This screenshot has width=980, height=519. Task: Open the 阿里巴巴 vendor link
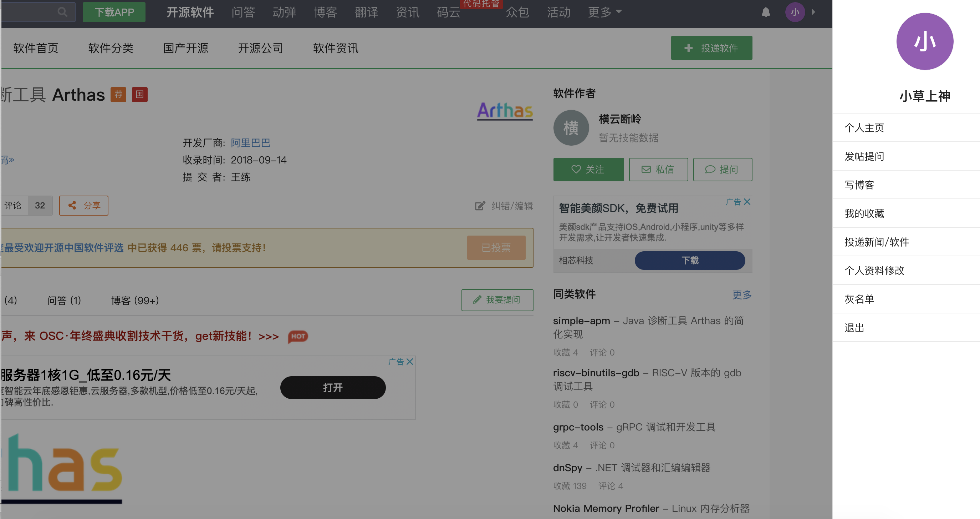(x=250, y=143)
